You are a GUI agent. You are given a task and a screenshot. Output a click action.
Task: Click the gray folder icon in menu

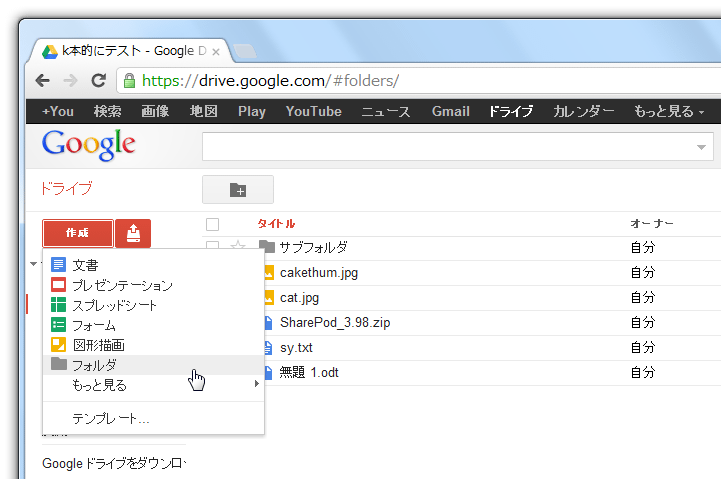tap(58, 364)
